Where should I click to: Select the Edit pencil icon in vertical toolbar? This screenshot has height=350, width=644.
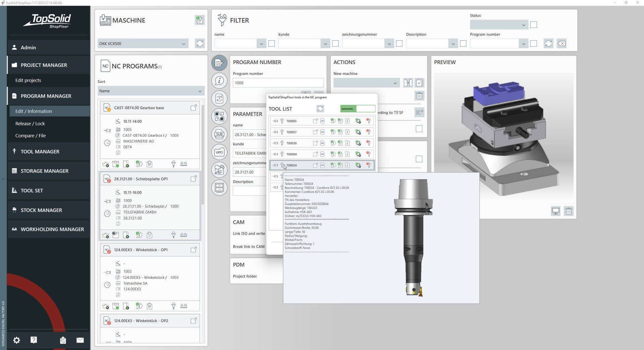219,63
